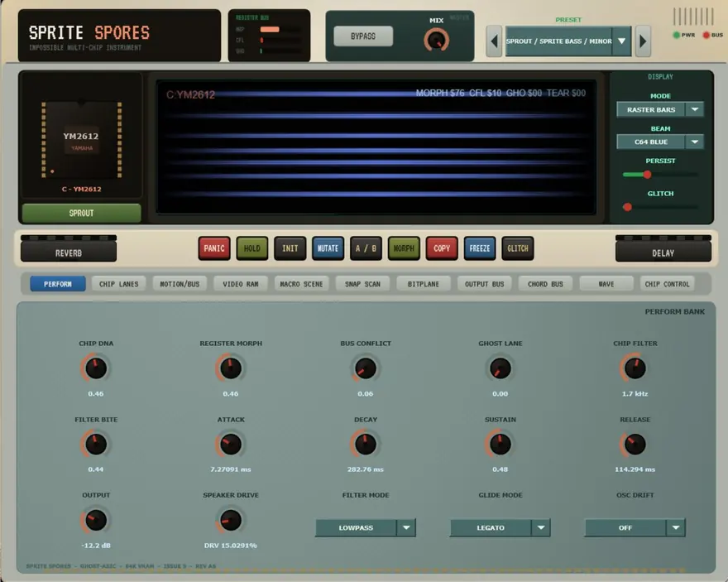Viewport: 728px width, 582px height.
Task: Toggle the A / B compare button
Action: (x=366, y=248)
